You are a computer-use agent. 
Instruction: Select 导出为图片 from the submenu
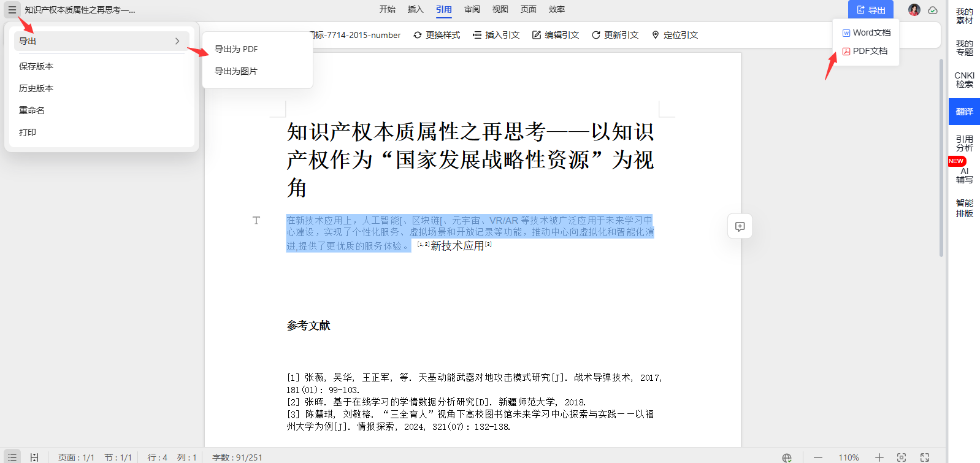[236, 71]
